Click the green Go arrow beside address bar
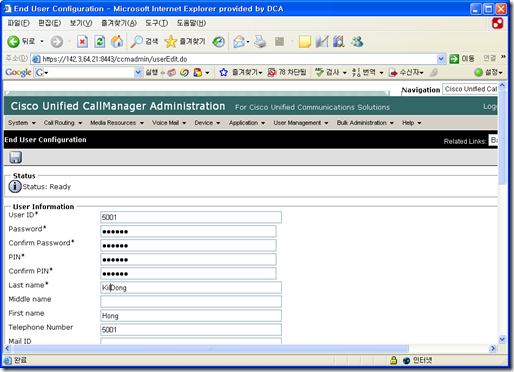This screenshot has height=372, width=514. point(454,59)
